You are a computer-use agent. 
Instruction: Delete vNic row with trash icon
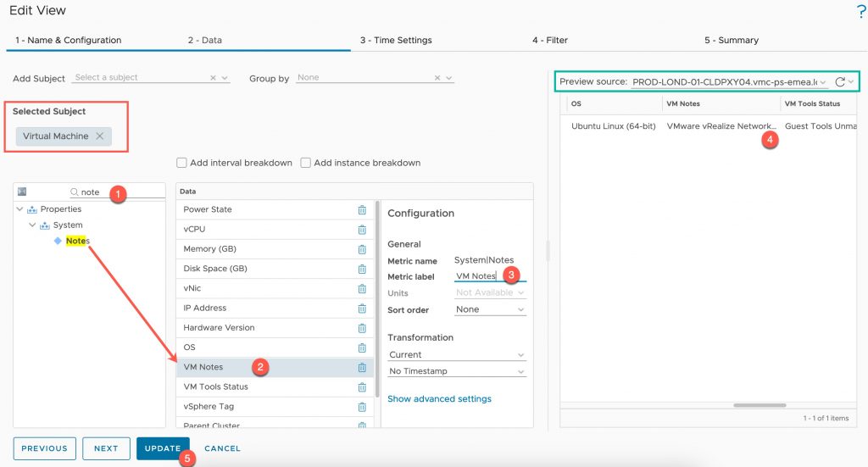point(362,289)
